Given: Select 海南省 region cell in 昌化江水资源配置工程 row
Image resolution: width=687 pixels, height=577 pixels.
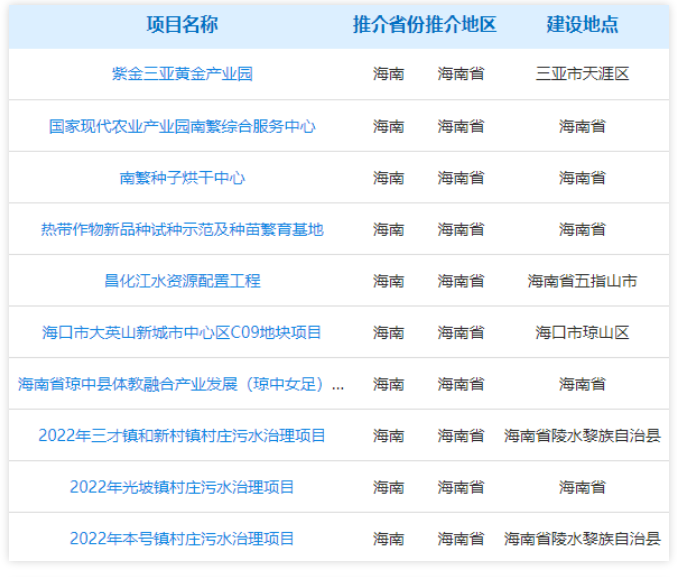Looking at the screenshot, I should tap(461, 281).
